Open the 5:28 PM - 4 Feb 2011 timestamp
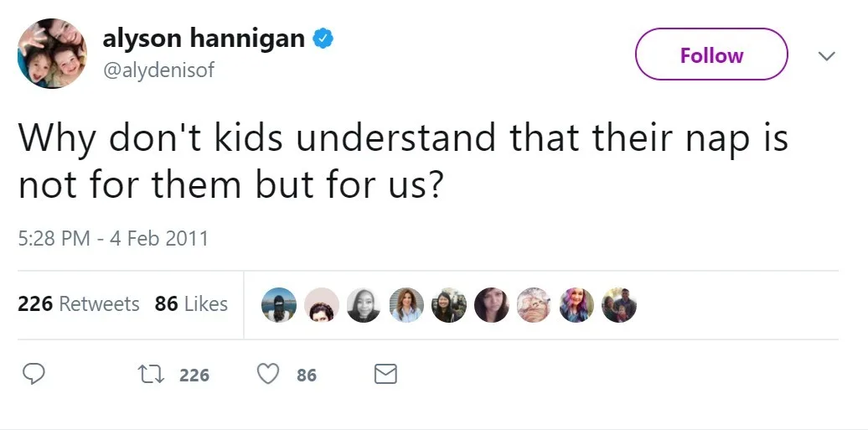Screen dimensions: 868x430 click(x=113, y=239)
